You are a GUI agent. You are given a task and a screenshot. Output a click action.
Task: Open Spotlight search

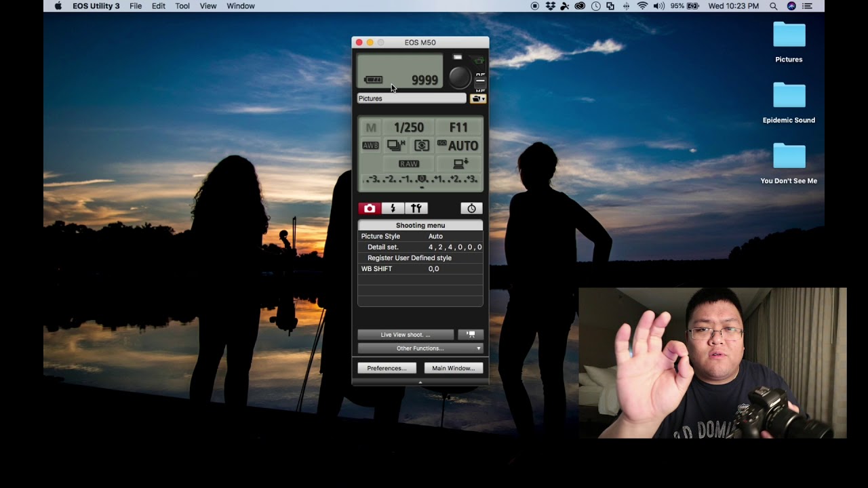[774, 6]
